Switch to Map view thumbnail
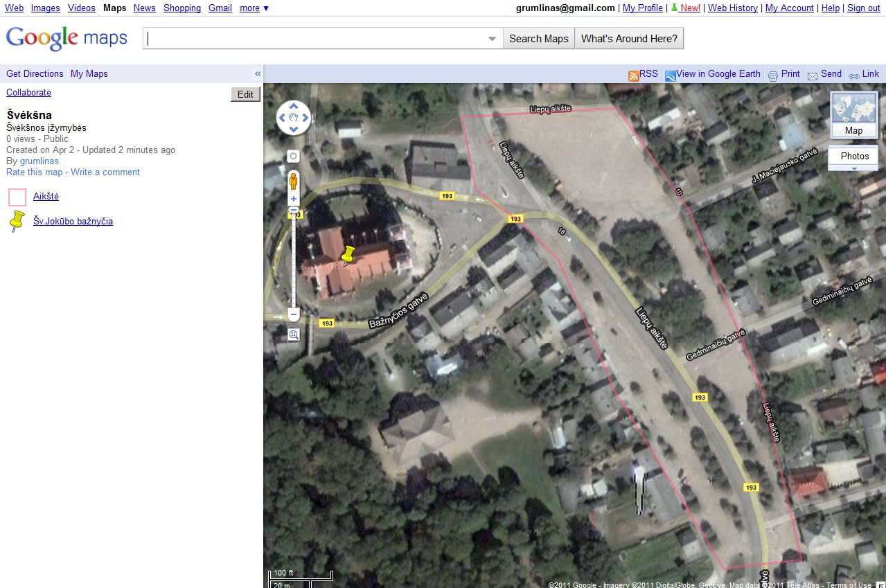The image size is (886, 588). [x=853, y=114]
